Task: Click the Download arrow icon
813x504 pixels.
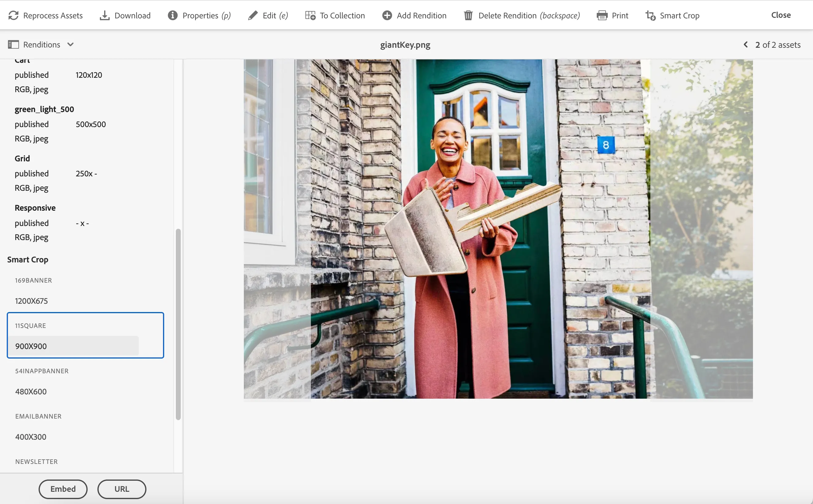Action: 104,15
